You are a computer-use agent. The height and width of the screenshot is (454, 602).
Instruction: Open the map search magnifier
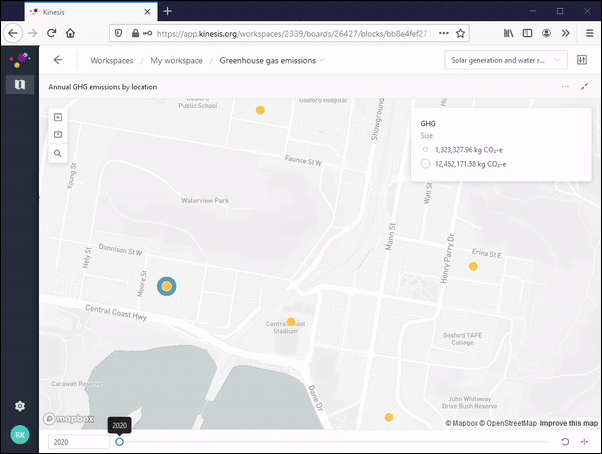coord(58,154)
